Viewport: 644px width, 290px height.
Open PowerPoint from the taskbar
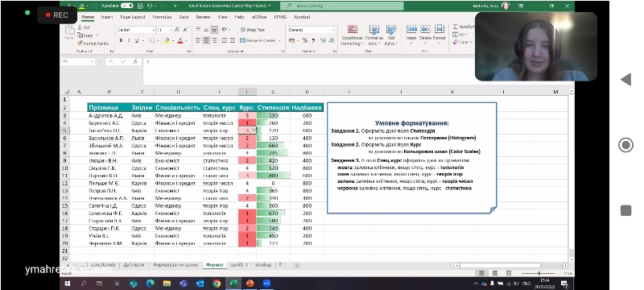tap(250, 284)
